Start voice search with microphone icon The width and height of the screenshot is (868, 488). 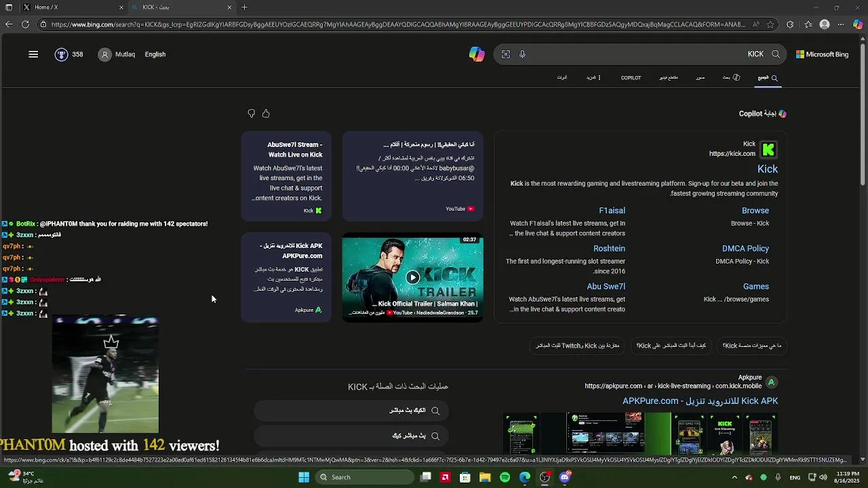click(522, 54)
